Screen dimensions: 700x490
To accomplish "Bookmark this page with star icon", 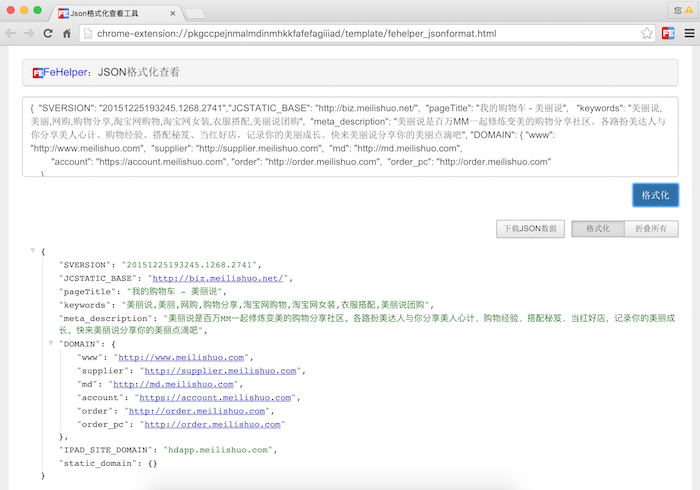I will 646,33.
